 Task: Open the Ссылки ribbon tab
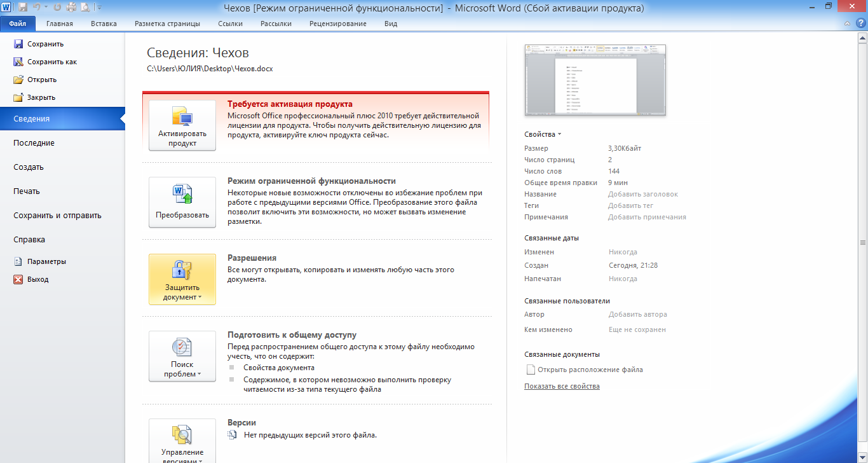[x=230, y=24]
